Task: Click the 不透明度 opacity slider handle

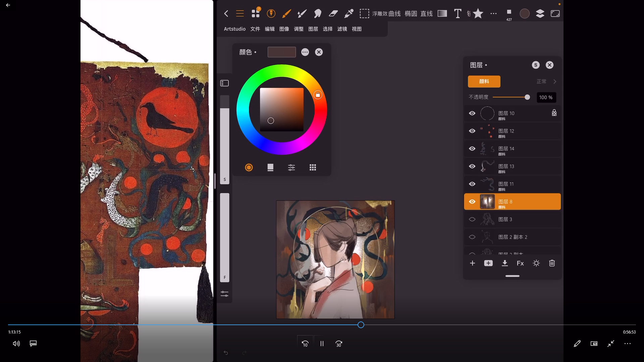Action: pyautogui.click(x=527, y=97)
